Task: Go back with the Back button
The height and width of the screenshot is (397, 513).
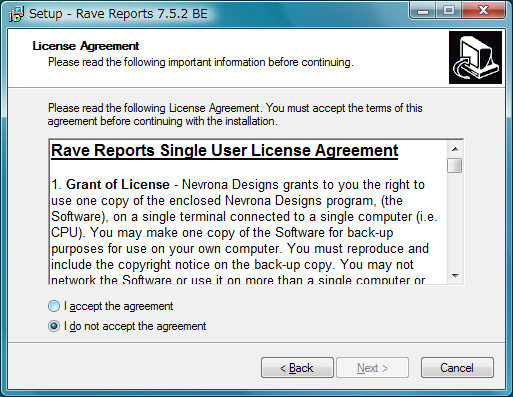Action: (297, 368)
